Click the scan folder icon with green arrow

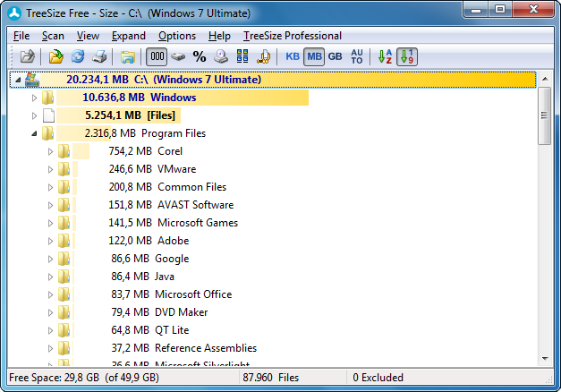point(55,56)
